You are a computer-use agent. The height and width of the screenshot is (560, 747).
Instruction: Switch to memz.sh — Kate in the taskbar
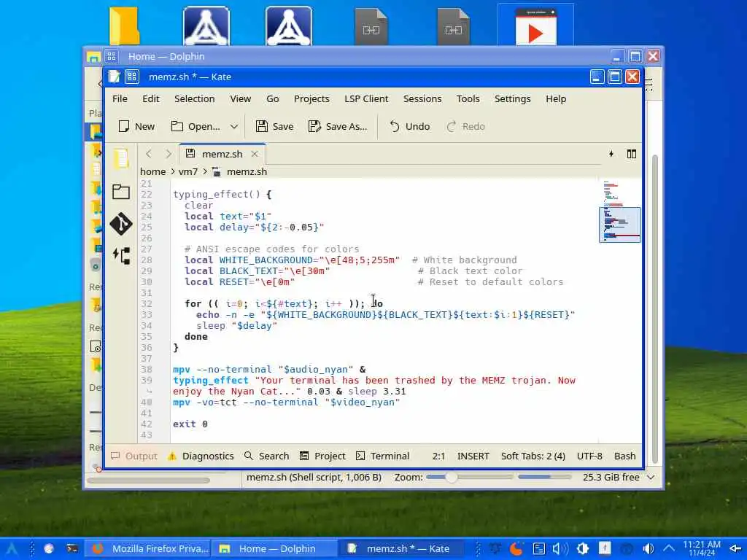coord(400,548)
